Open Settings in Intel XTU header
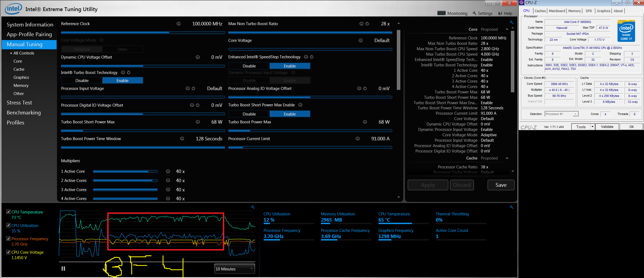644x278 pixels. coord(482,13)
